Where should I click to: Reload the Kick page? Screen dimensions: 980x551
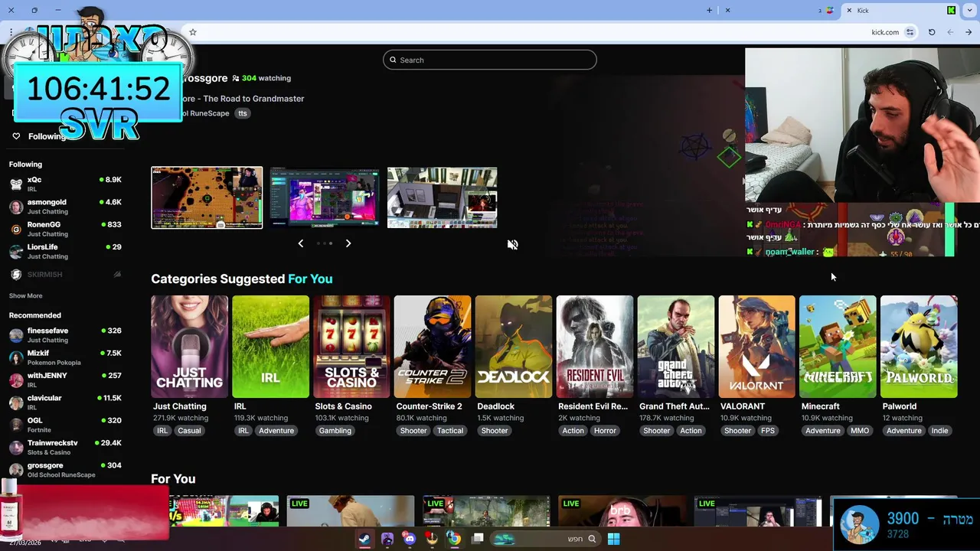(x=932, y=32)
